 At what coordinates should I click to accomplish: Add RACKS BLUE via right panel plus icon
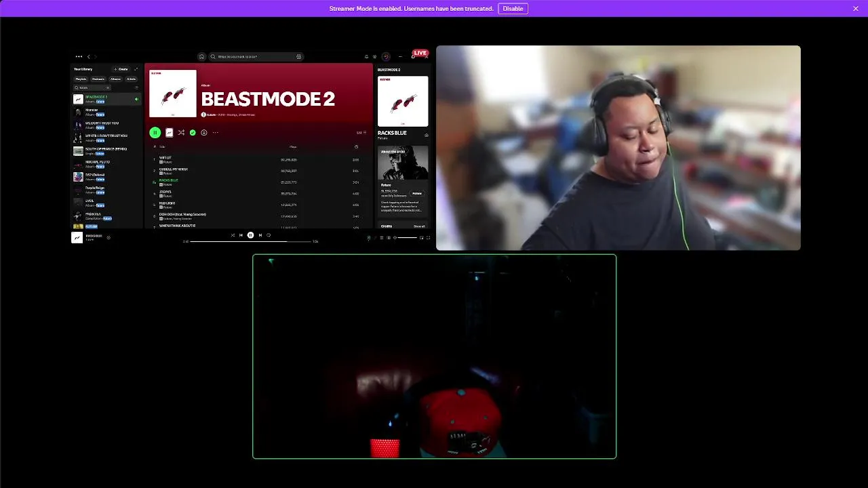click(427, 135)
